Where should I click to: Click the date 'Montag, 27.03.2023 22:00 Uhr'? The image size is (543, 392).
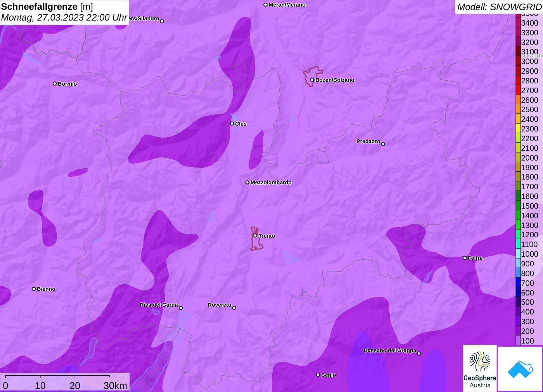point(64,17)
